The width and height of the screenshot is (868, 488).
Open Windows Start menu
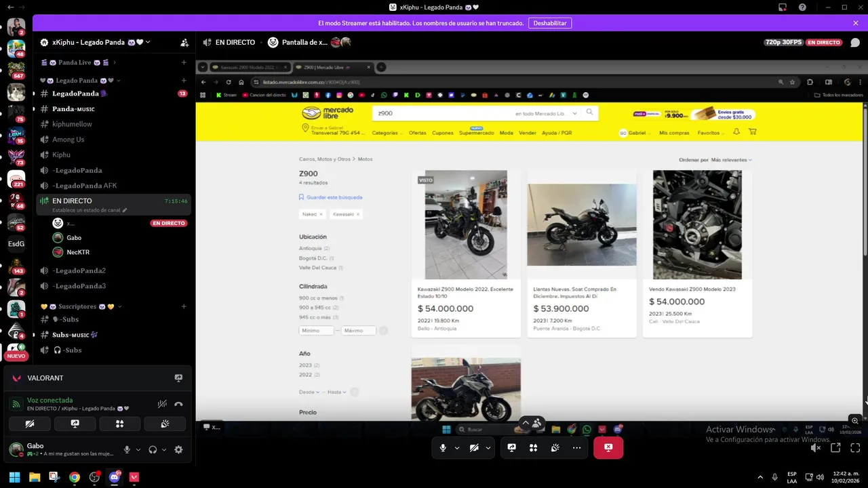(x=14, y=477)
